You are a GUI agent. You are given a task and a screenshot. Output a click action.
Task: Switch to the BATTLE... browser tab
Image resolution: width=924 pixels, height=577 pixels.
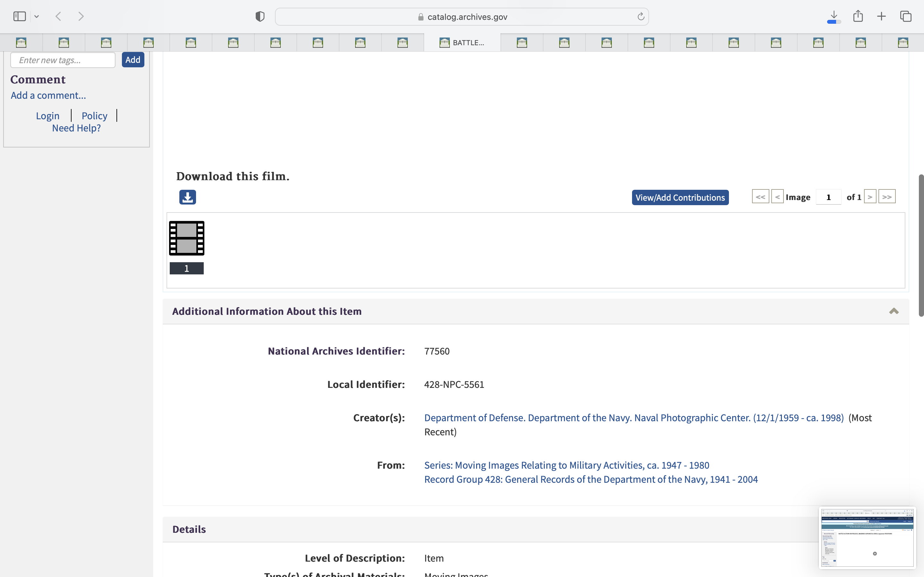tap(462, 43)
